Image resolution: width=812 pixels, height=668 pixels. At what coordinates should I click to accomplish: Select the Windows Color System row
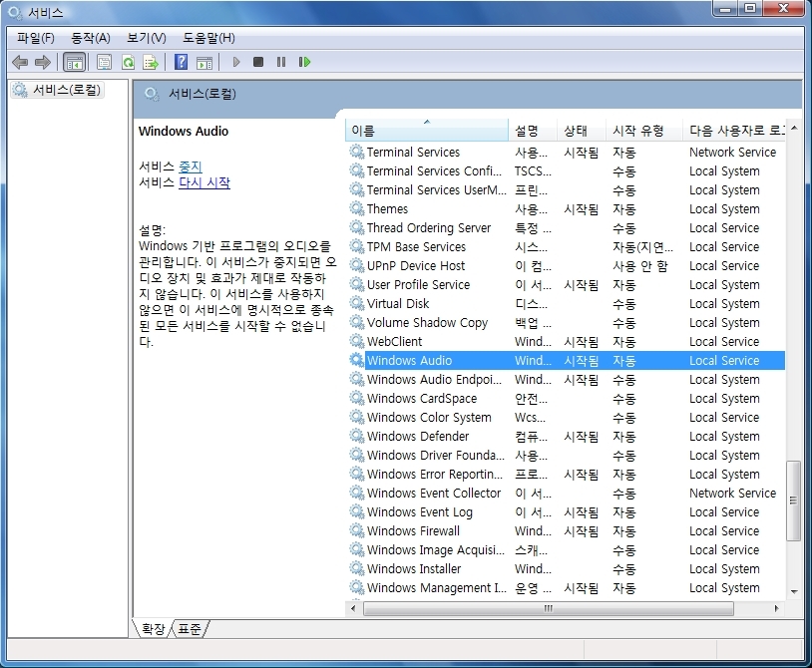pyautogui.click(x=566, y=417)
